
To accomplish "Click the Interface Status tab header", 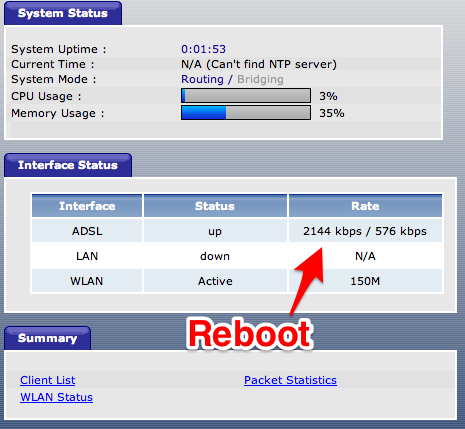I will pyautogui.click(x=68, y=165).
